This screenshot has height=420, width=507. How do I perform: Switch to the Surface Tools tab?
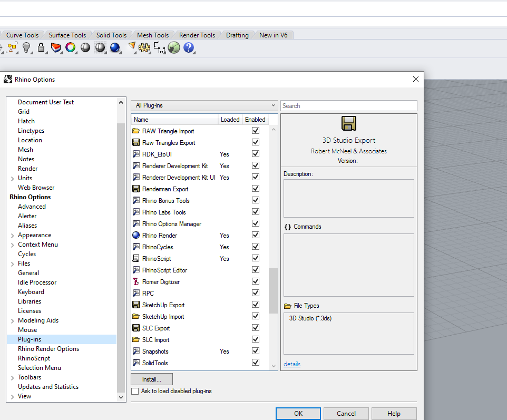tap(67, 35)
